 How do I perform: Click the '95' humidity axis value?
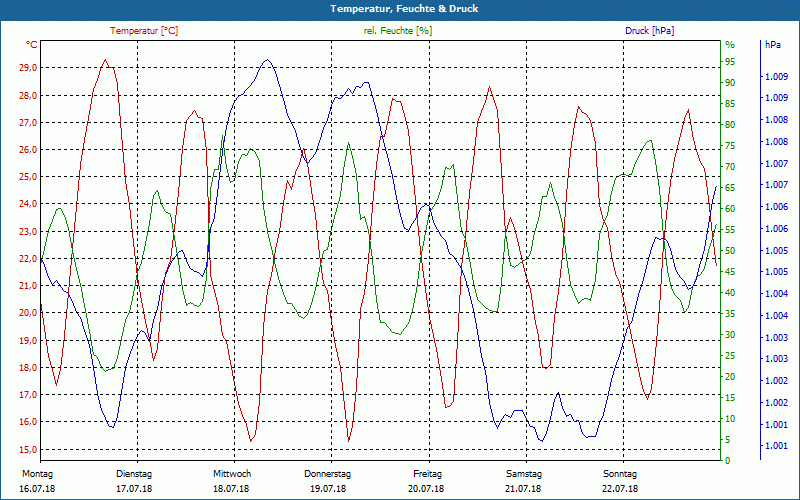(x=730, y=62)
